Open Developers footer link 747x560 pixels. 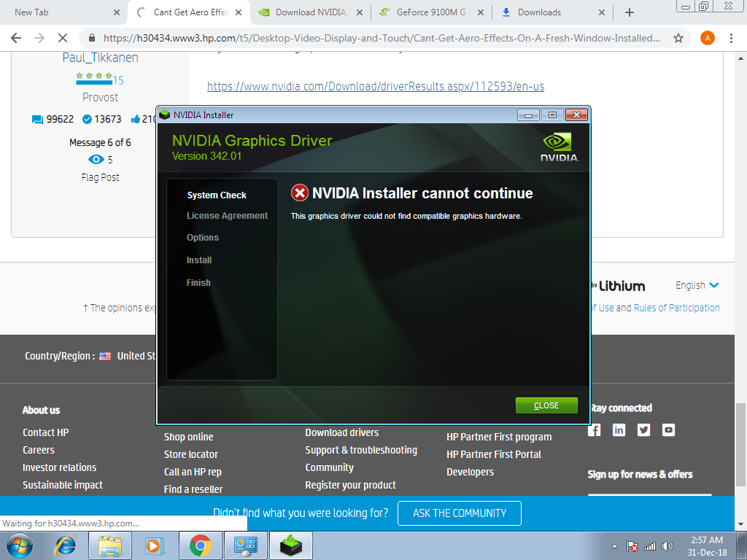[x=471, y=472]
